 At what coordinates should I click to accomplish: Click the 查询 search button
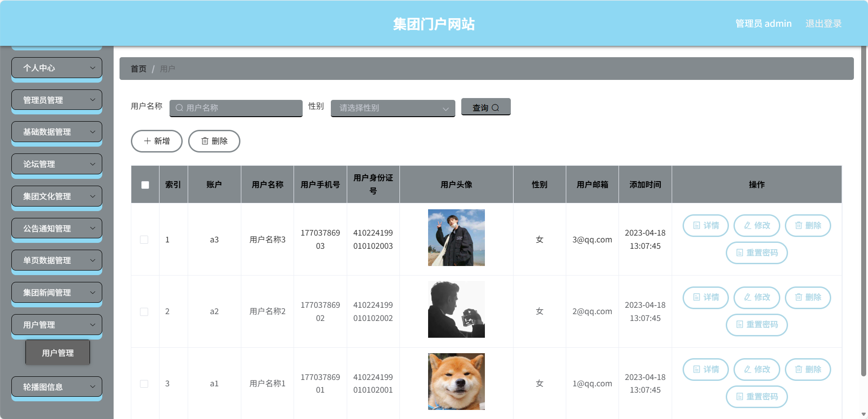[x=486, y=107]
